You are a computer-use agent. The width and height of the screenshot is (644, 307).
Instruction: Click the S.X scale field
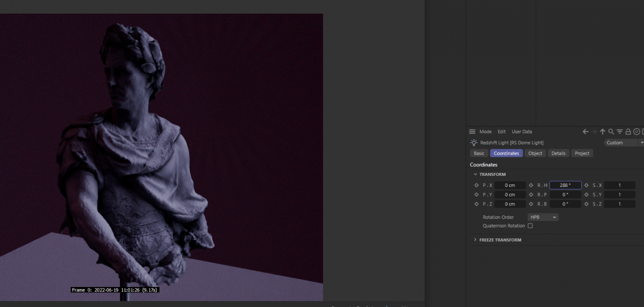tap(620, 185)
